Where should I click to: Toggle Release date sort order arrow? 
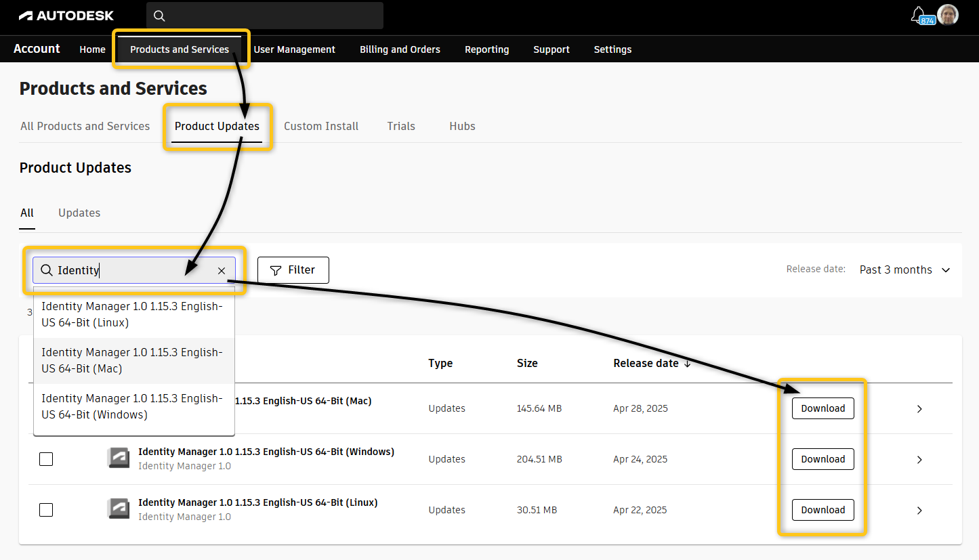(x=688, y=363)
